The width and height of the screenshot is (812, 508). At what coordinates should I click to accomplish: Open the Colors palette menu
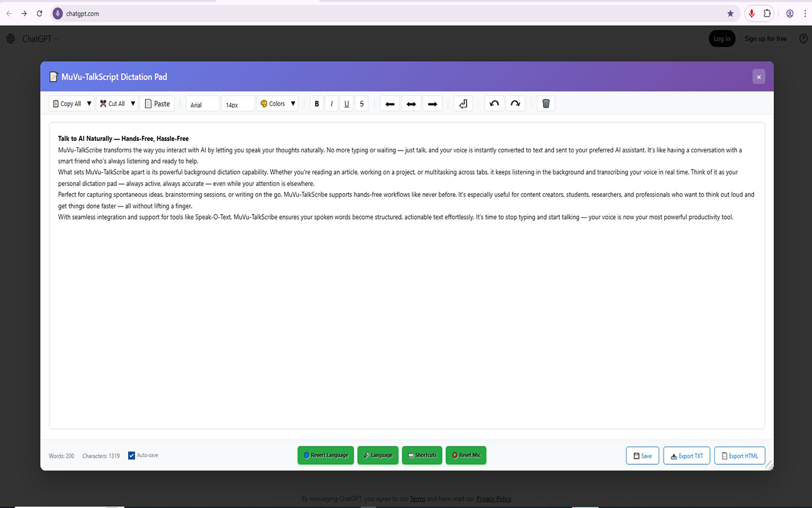[x=273, y=104]
